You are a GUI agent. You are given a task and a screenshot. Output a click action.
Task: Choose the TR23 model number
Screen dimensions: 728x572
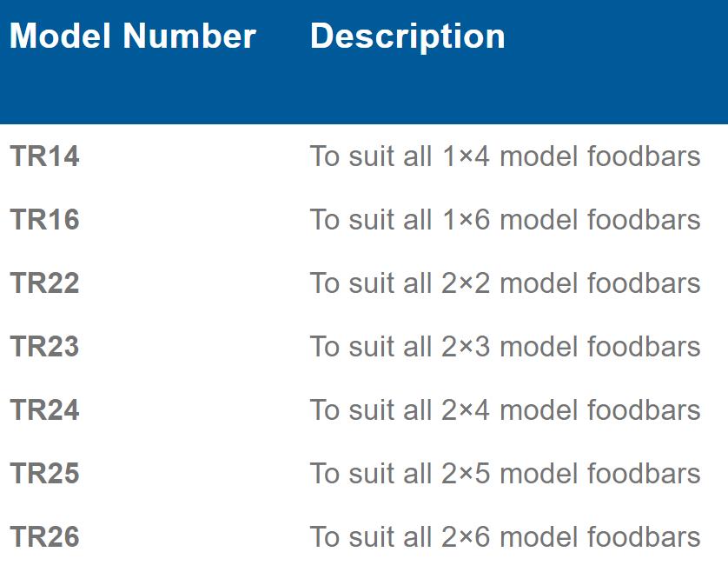click(44, 348)
